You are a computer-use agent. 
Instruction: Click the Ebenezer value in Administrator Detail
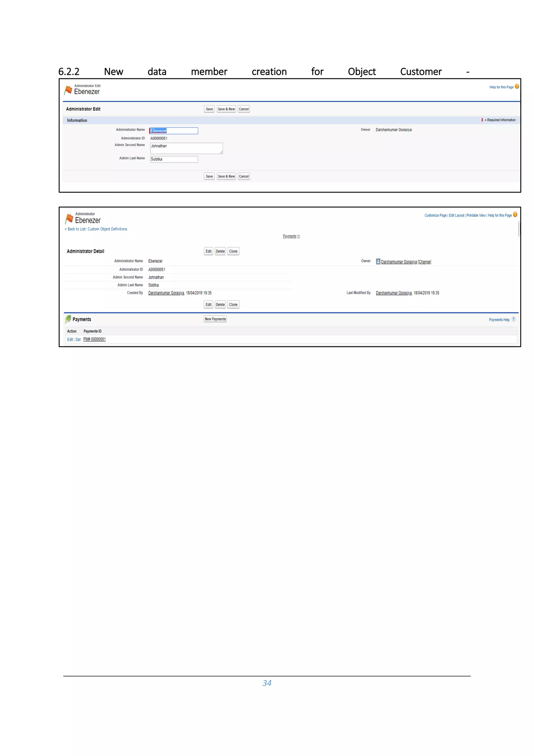pyautogui.click(x=155, y=261)
